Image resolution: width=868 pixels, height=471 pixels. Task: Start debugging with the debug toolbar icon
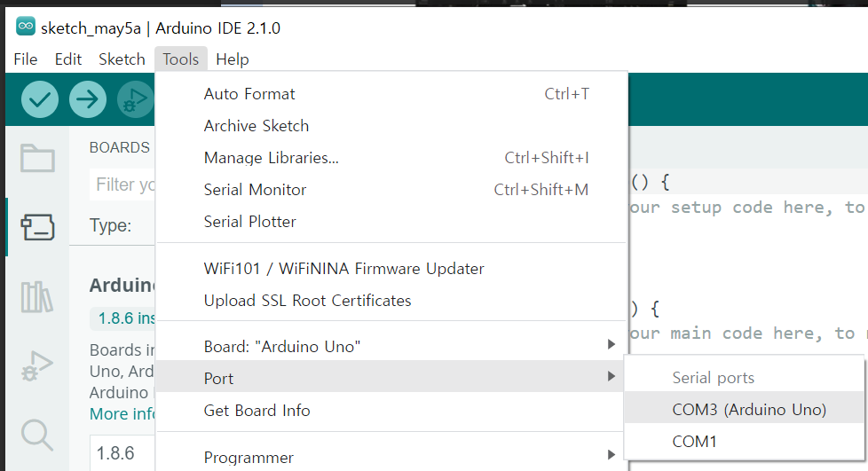[x=136, y=99]
